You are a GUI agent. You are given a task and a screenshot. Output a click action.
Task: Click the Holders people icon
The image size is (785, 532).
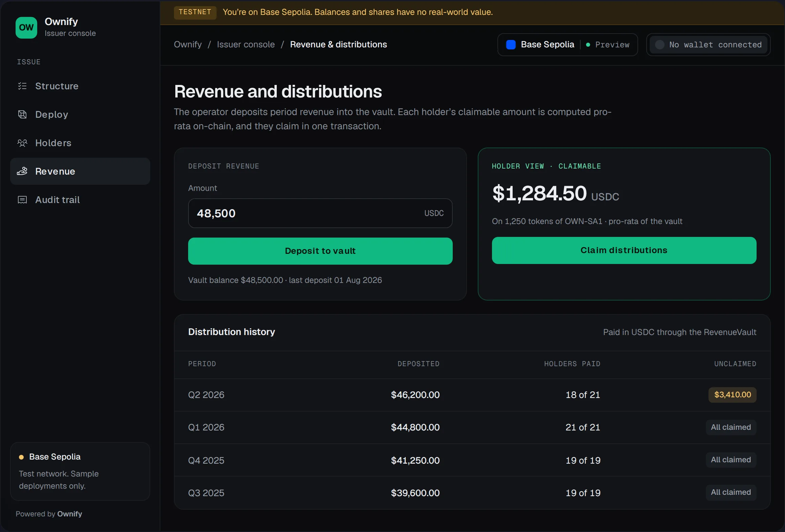coord(22,143)
